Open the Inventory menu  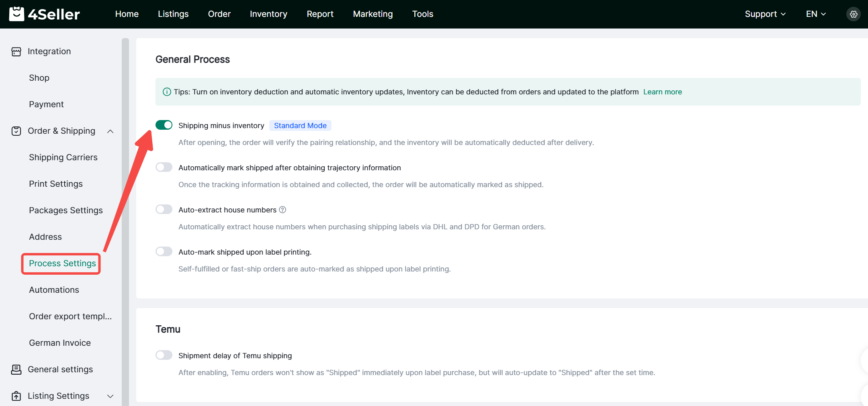tap(268, 14)
